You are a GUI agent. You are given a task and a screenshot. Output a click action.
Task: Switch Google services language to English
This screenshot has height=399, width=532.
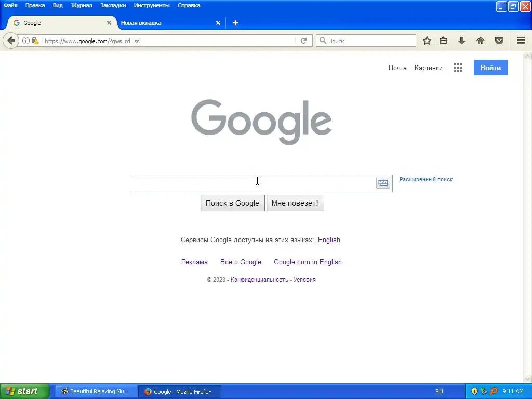click(x=329, y=240)
